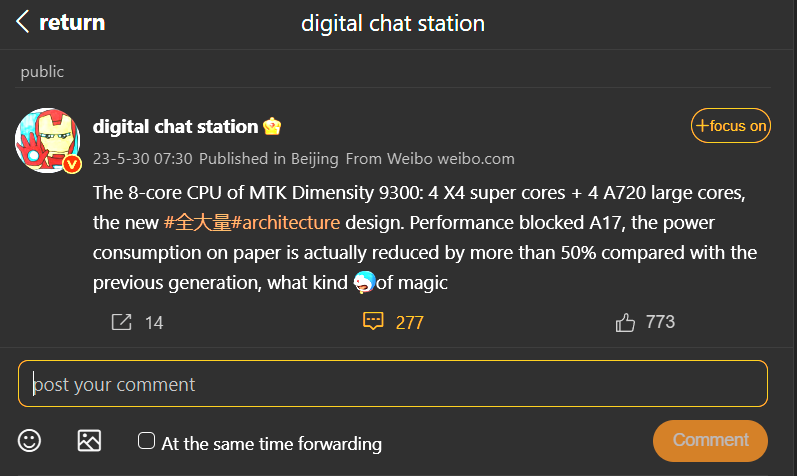This screenshot has width=797, height=476.
Task: Click the 277 comments count
Action: [410, 322]
